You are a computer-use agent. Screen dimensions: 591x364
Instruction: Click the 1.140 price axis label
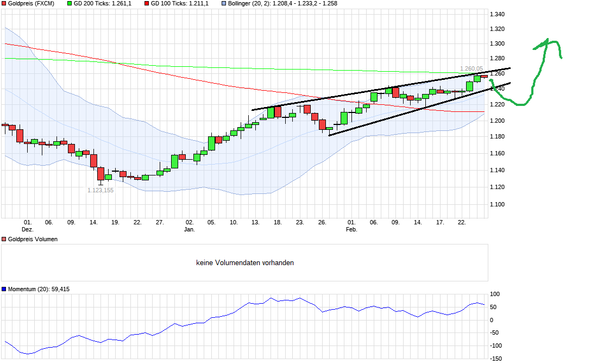[497, 170]
